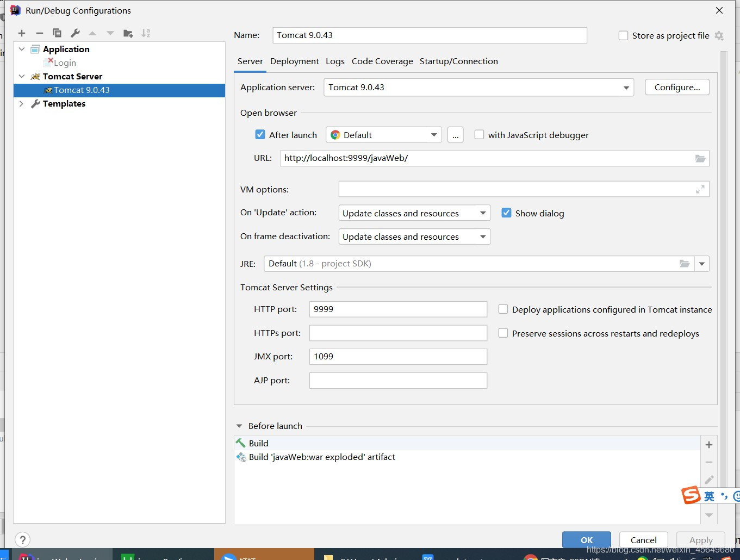740x560 pixels.
Task: Click into the HTTP port field
Action: point(398,309)
